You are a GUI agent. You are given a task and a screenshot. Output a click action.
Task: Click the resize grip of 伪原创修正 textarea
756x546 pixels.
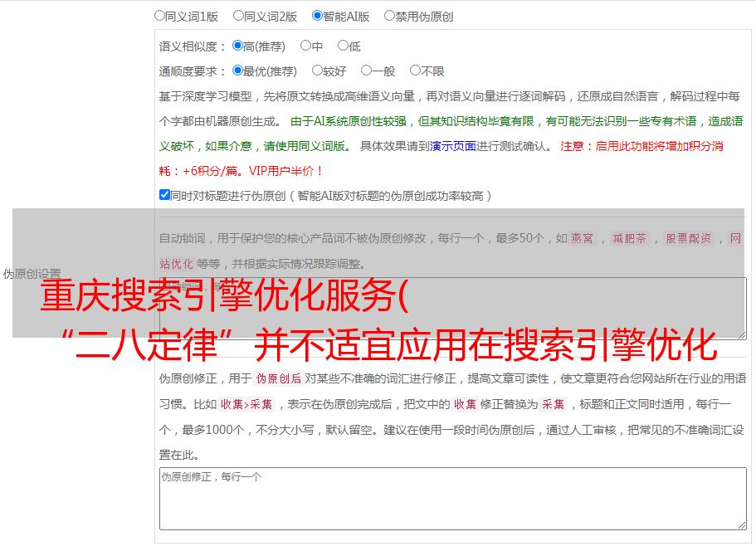742,526
